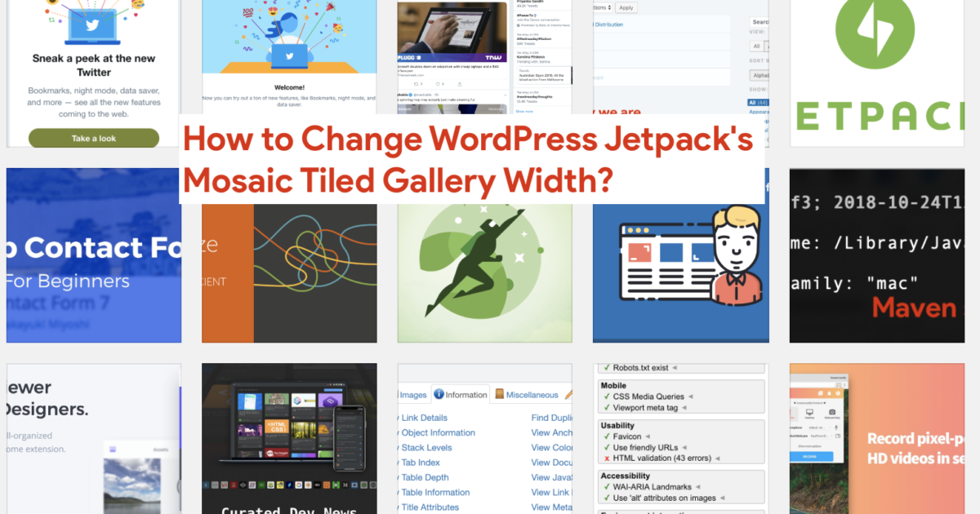Screen dimensions: 980x514
Task: Click the heart like icon under the tweet
Action: [x=439, y=84]
